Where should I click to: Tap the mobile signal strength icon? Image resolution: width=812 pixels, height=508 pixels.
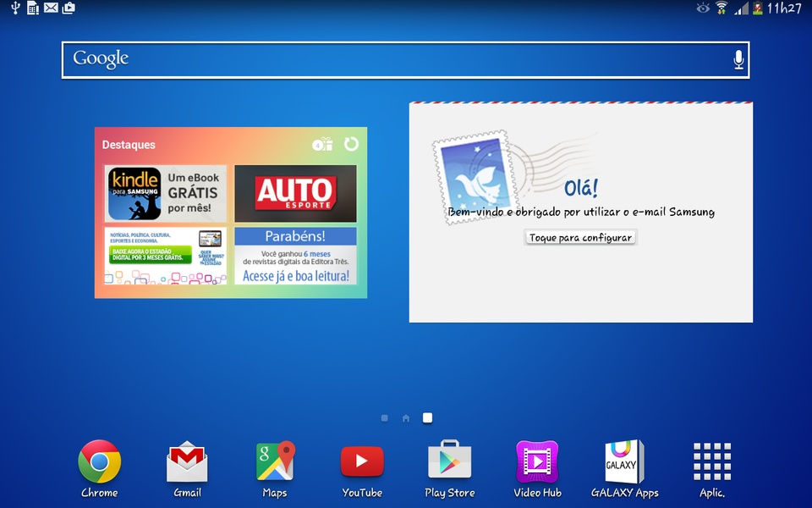point(741,8)
